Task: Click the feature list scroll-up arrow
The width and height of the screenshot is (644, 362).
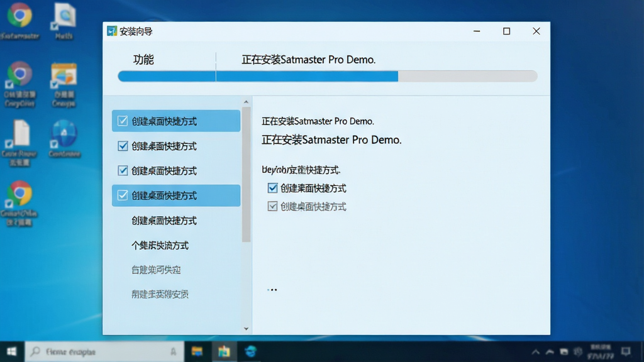Action: tap(246, 102)
